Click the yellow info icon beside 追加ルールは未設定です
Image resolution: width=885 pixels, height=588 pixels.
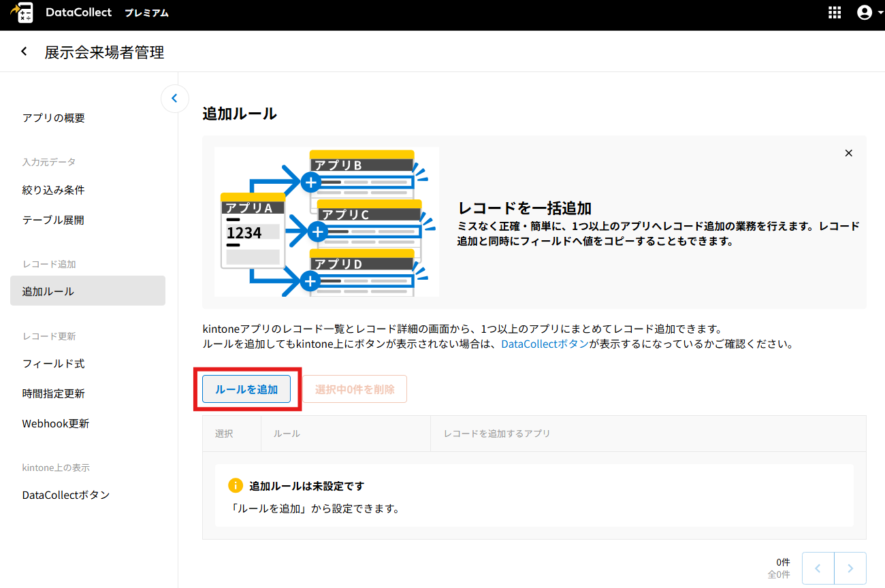pos(235,485)
